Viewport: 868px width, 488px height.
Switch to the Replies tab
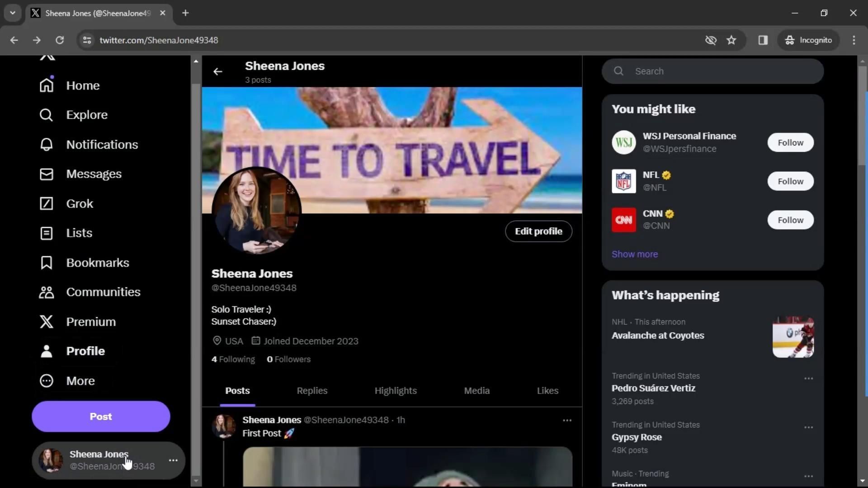[312, 391]
